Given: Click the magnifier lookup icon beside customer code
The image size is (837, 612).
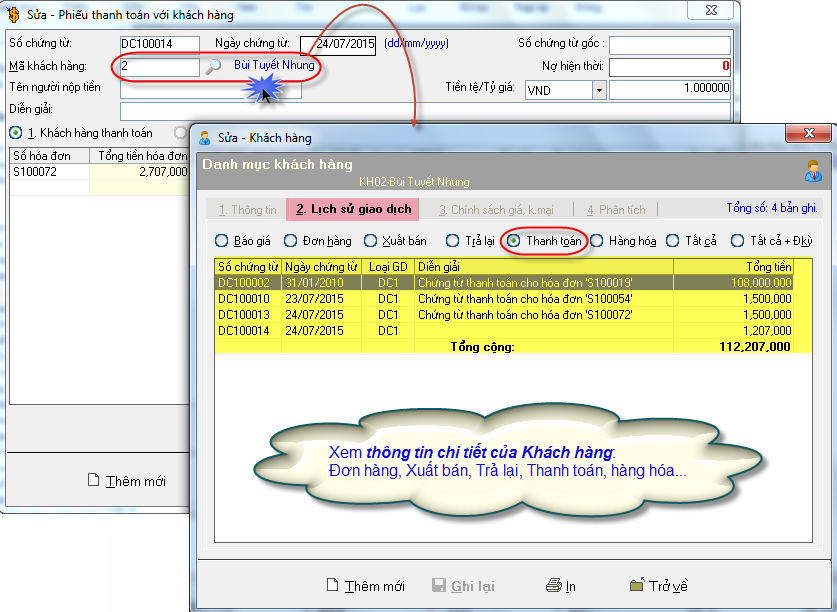Looking at the screenshot, I should [x=213, y=67].
